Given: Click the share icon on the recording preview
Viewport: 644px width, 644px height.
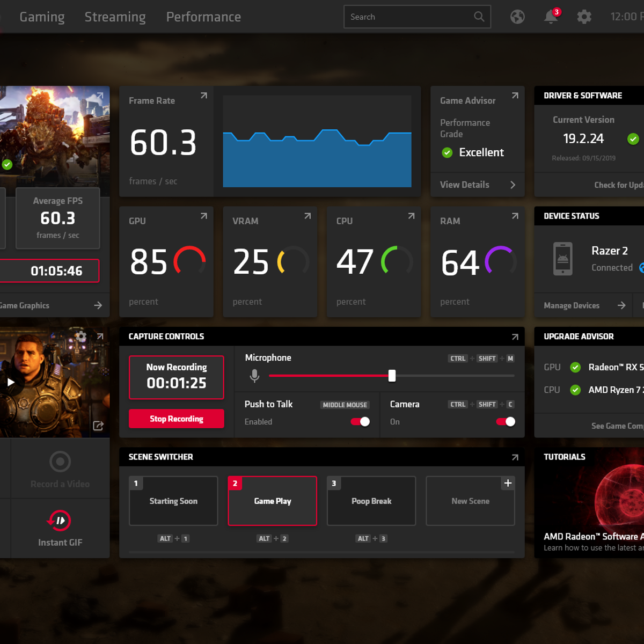Looking at the screenshot, I should click(98, 426).
